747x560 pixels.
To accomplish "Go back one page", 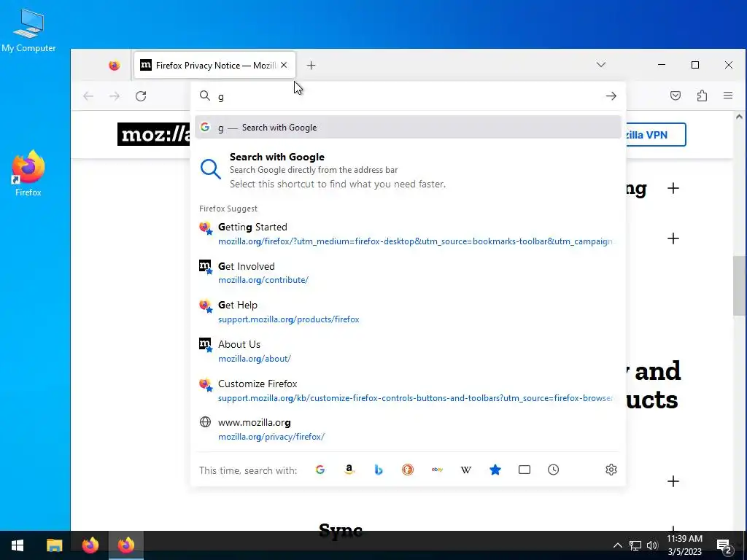I will pos(88,96).
